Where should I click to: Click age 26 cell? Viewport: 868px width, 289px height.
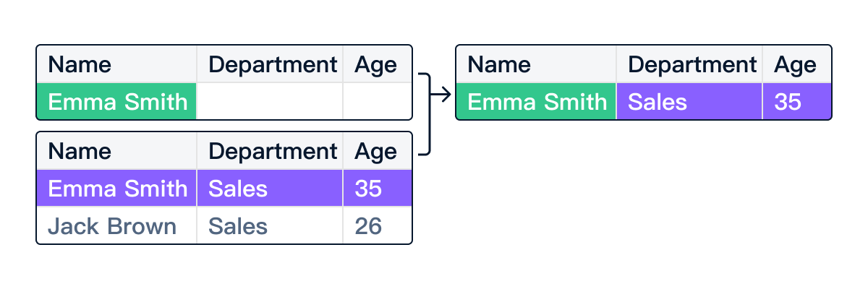coord(378,225)
